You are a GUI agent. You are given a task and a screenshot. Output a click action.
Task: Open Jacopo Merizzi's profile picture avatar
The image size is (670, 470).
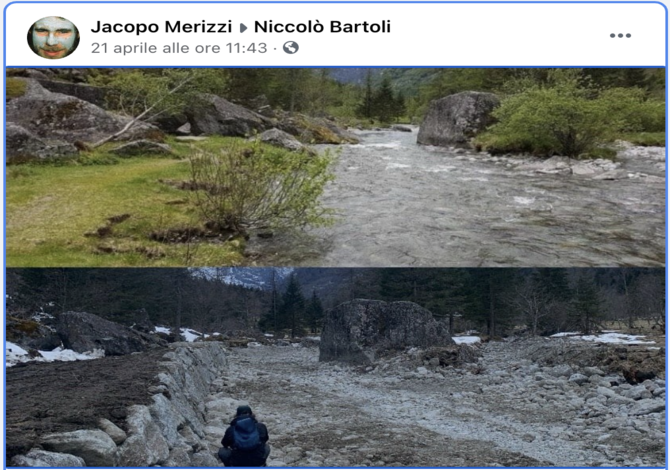(53, 37)
